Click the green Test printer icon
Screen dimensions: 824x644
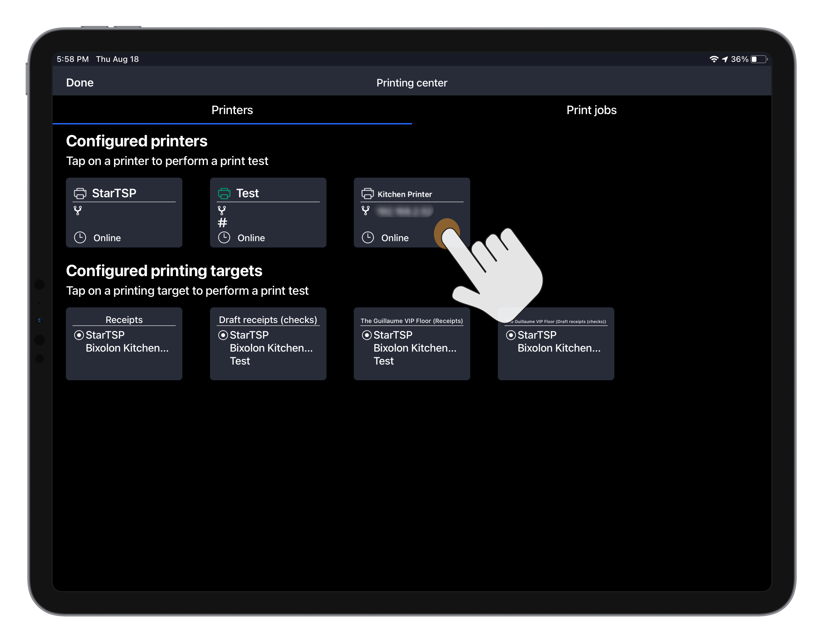click(x=224, y=193)
